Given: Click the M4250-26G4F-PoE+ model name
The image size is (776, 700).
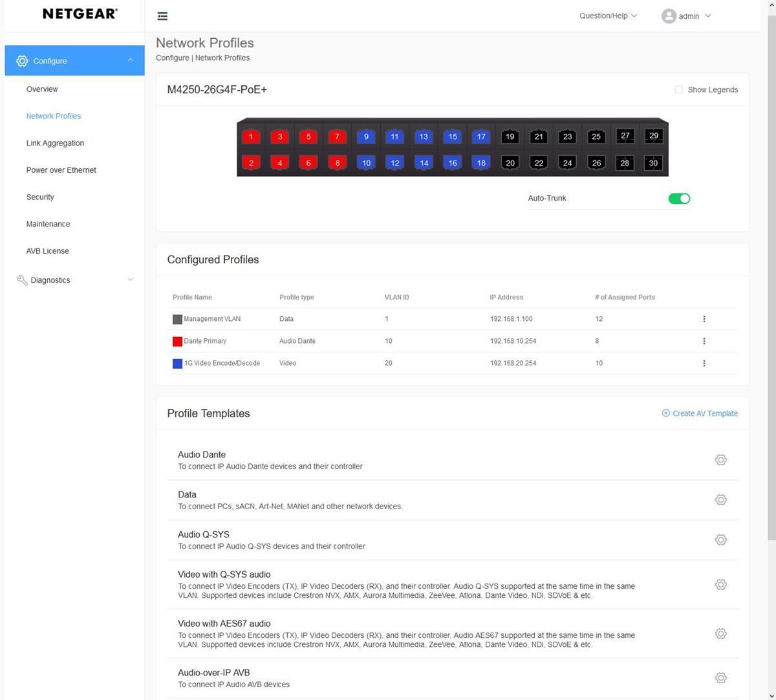Looking at the screenshot, I should point(217,90).
